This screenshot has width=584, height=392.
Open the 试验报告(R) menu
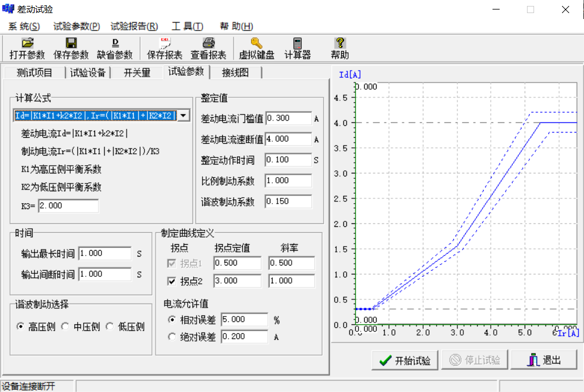134,26
